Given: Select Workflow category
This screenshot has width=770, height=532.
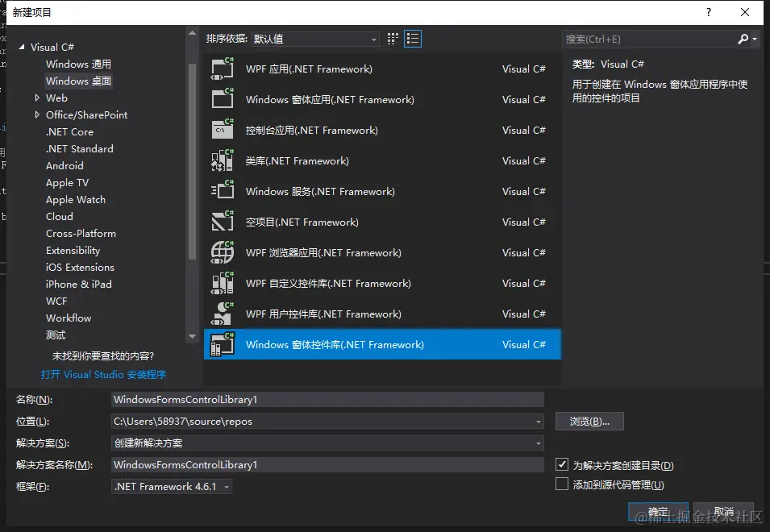Looking at the screenshot, I should [69, 318].
